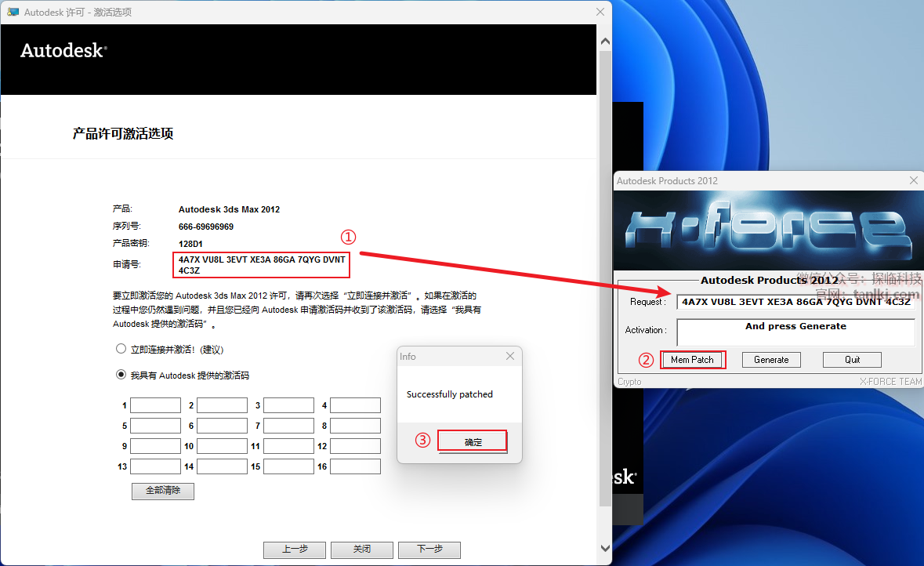
Task: Click activation code field 16
Action: coord(355,466)
